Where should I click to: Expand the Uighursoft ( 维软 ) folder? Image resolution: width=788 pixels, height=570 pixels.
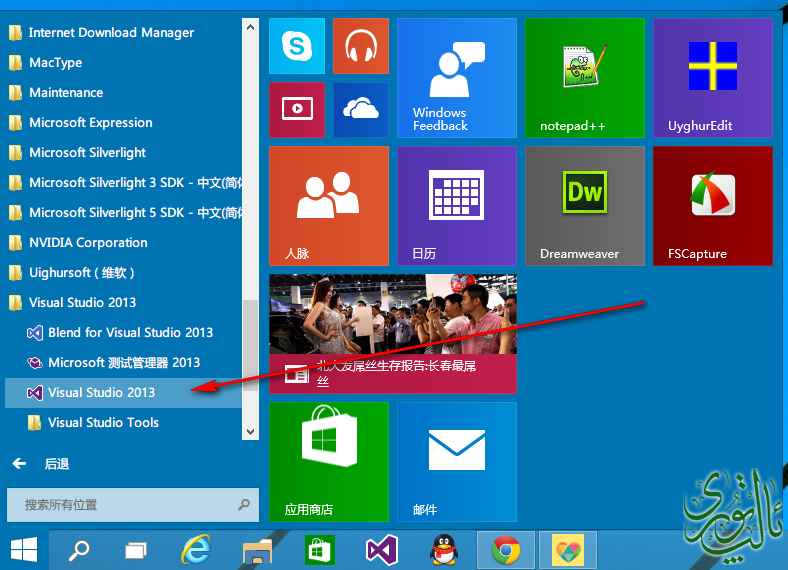pos(123,272)
